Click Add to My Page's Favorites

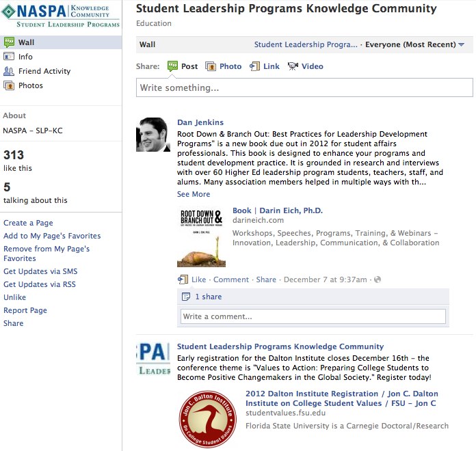tap(52, 236)
